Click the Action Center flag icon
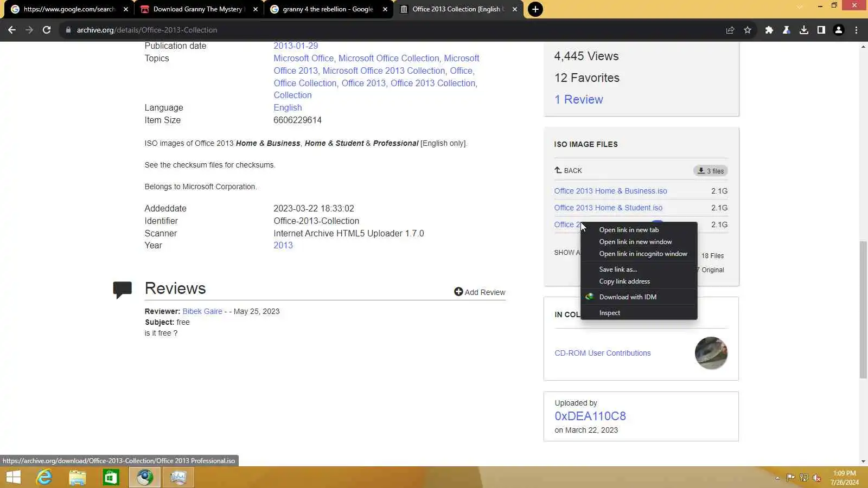This screenshot has height=488, width=868. pos(790,478)
